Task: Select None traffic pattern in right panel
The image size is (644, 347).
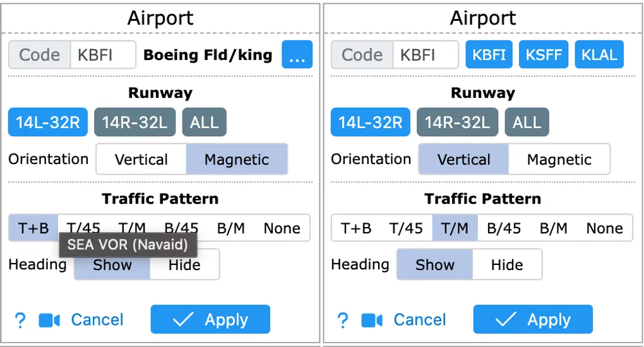Action: click(x=604, y=228)
